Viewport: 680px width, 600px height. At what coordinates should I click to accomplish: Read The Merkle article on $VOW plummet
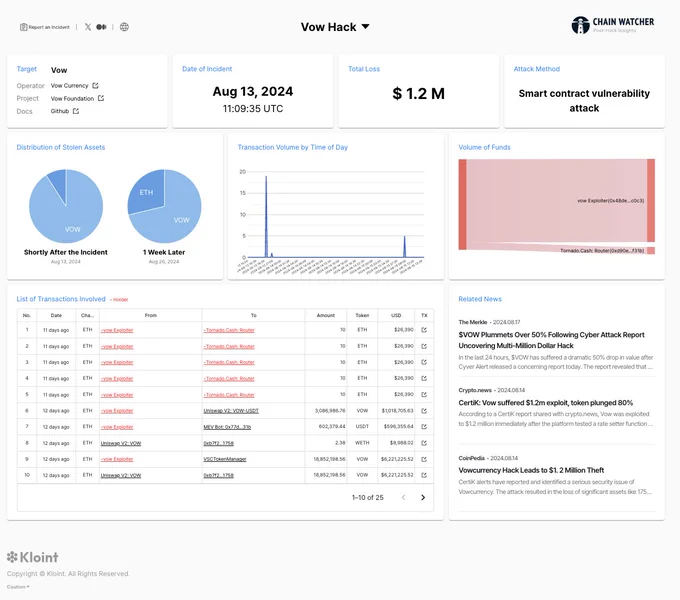[x=551, y=340]
